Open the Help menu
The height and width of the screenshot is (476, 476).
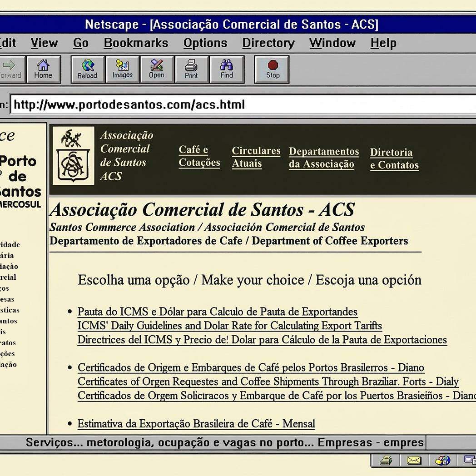pyautogui.click(x=383, y=43)
